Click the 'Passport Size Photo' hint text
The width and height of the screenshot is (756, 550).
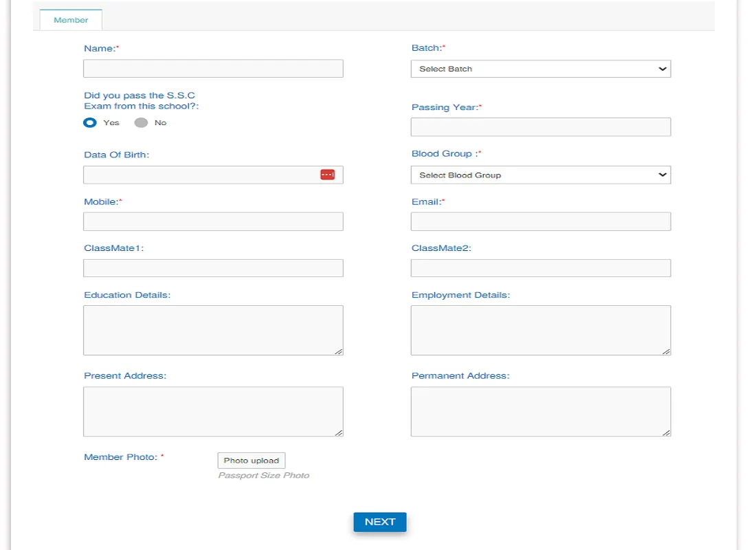coord(264,475)
